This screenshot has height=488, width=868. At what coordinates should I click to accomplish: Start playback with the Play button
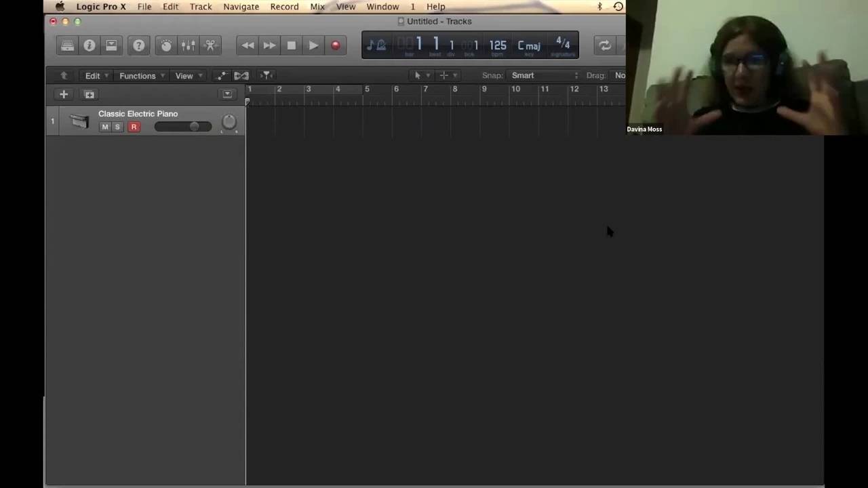(x=313, y=45)
